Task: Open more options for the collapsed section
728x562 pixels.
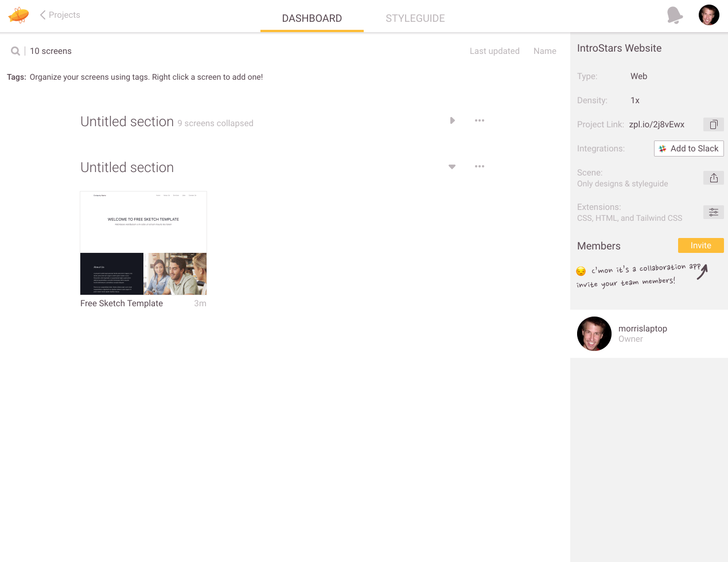Action: [x=480, y=120]
